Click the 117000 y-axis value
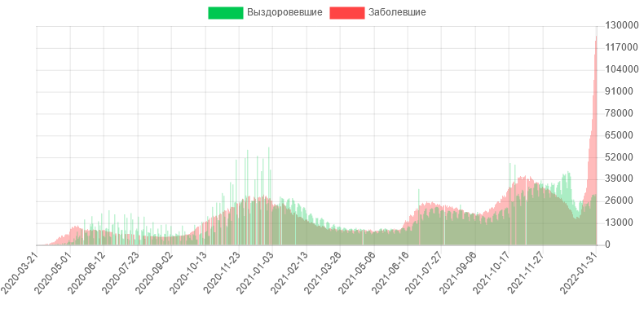Image resolution: width=644 pixels, height=326 pixels. tap(622, 47)
